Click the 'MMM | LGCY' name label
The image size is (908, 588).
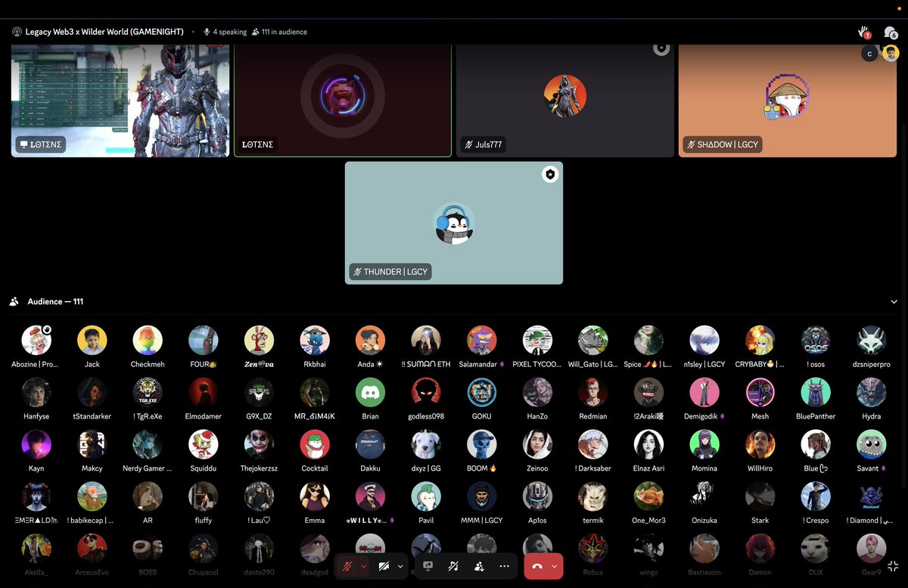pyautogui.click(x=482, y=521)
